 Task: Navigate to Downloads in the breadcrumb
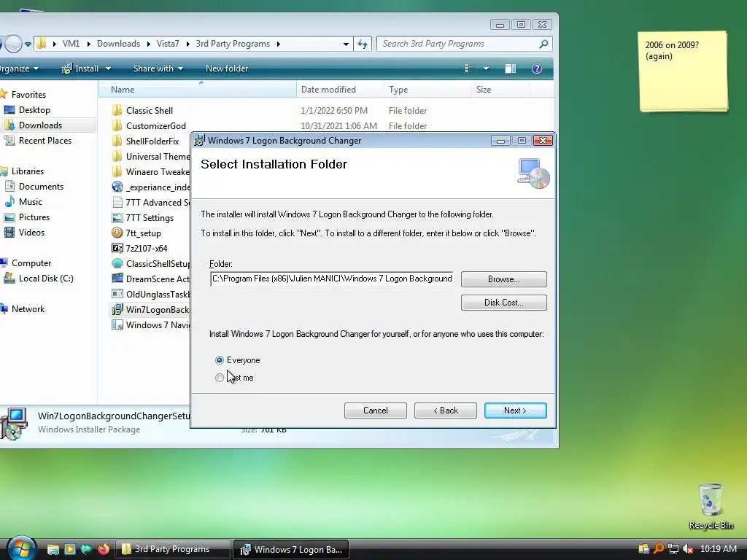pos(119,44)
